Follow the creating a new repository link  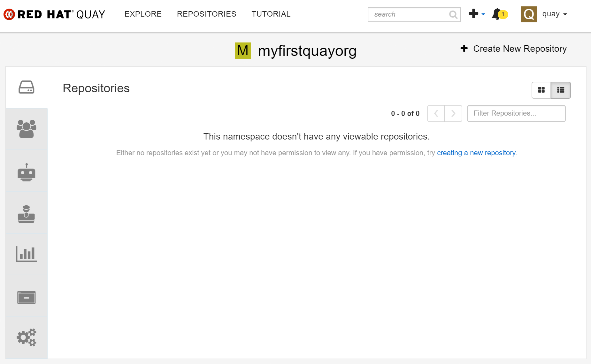tap(476, 153)
